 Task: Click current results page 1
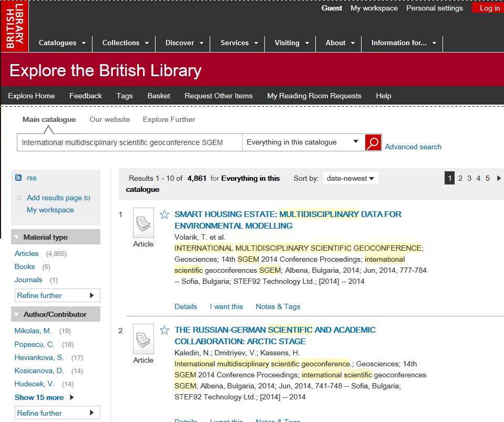[x=449, y=178]
